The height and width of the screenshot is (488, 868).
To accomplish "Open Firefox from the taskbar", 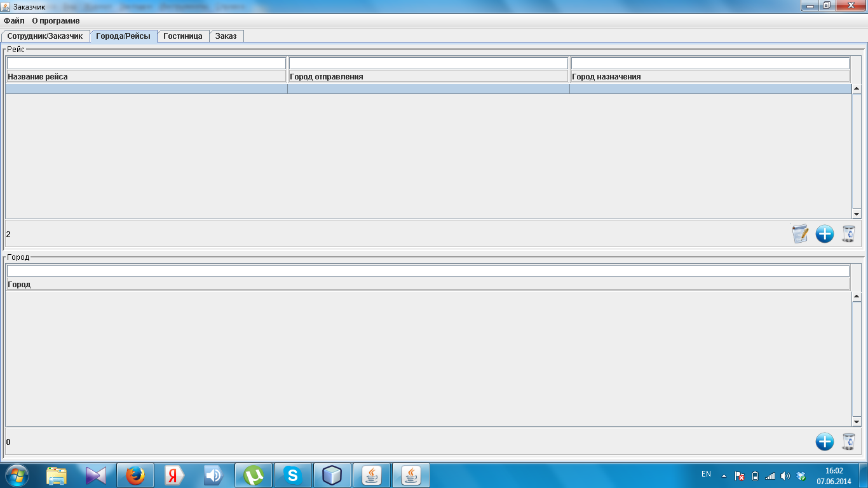I will [135, 475].
